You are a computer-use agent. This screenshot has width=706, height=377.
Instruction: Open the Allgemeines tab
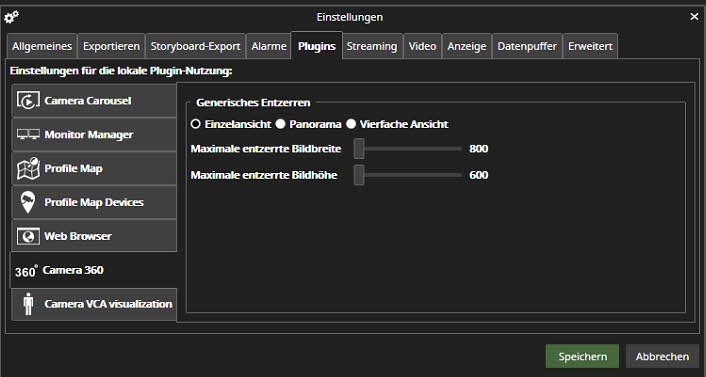tap(42, 46)
